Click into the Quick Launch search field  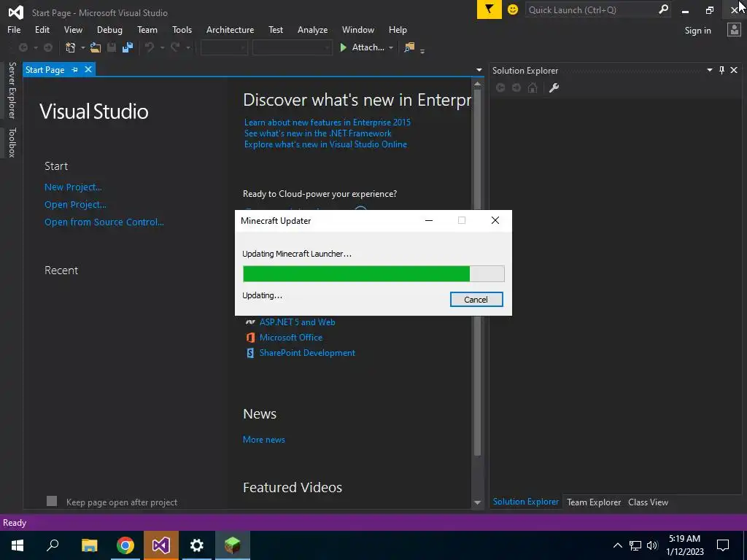pos(591,9)
